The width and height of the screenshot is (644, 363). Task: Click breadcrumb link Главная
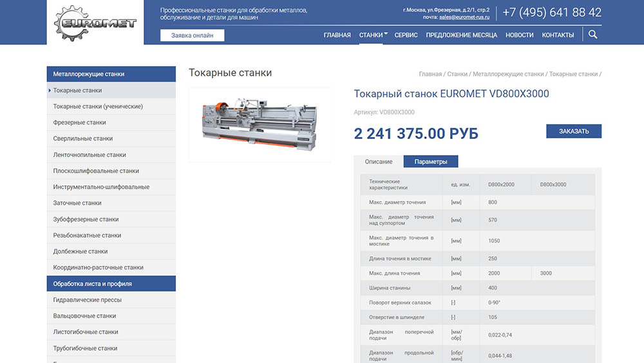(x=430, y=74)
